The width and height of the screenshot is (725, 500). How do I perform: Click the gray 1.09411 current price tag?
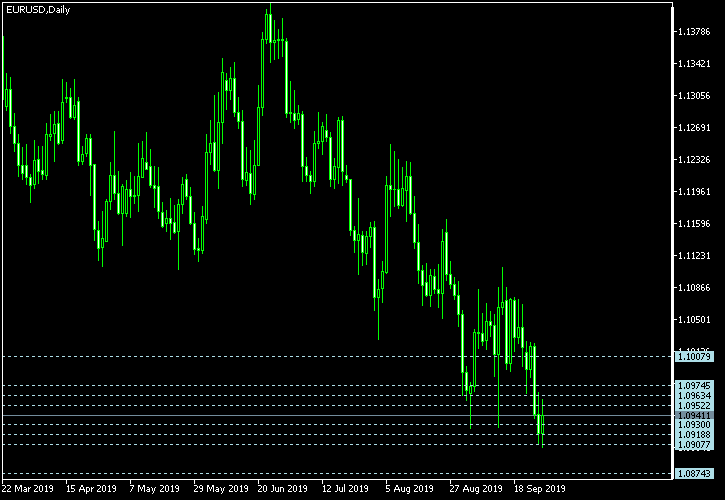click(694, 415)
